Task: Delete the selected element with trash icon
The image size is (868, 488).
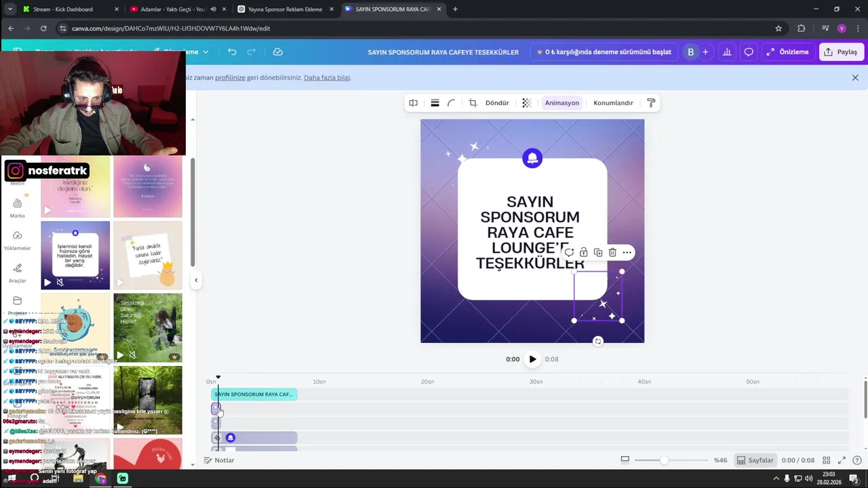Action: [612, 252]
